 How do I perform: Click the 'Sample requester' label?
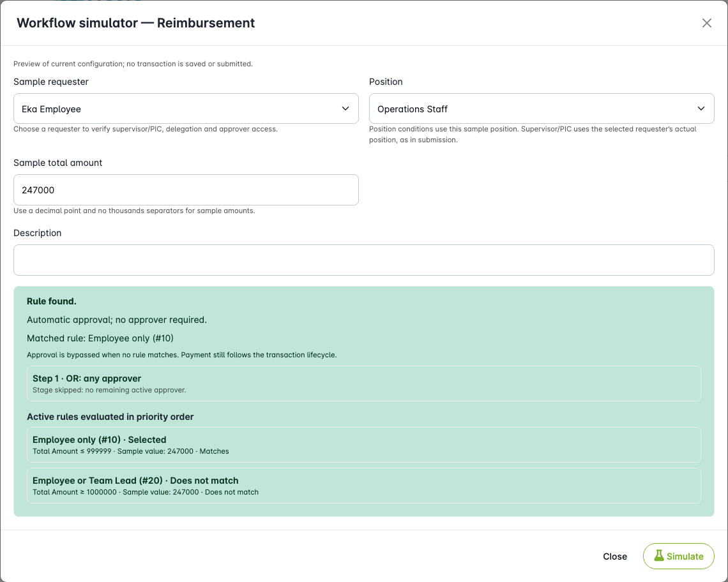click(51, 82)
